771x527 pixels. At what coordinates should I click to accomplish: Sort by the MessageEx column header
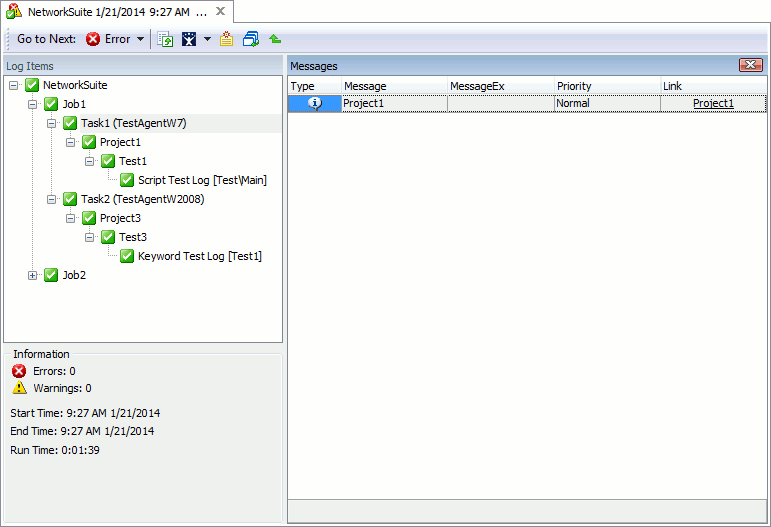click(501, 86)
